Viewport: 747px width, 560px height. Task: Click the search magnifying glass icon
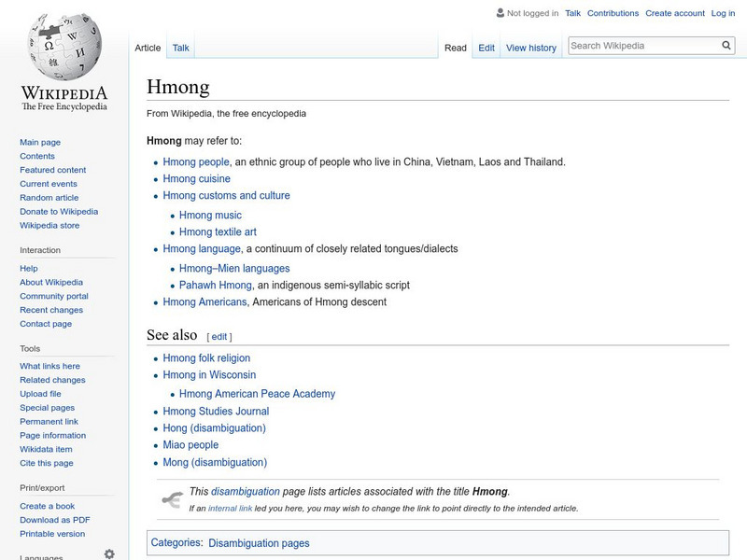(x=726, y=46)
